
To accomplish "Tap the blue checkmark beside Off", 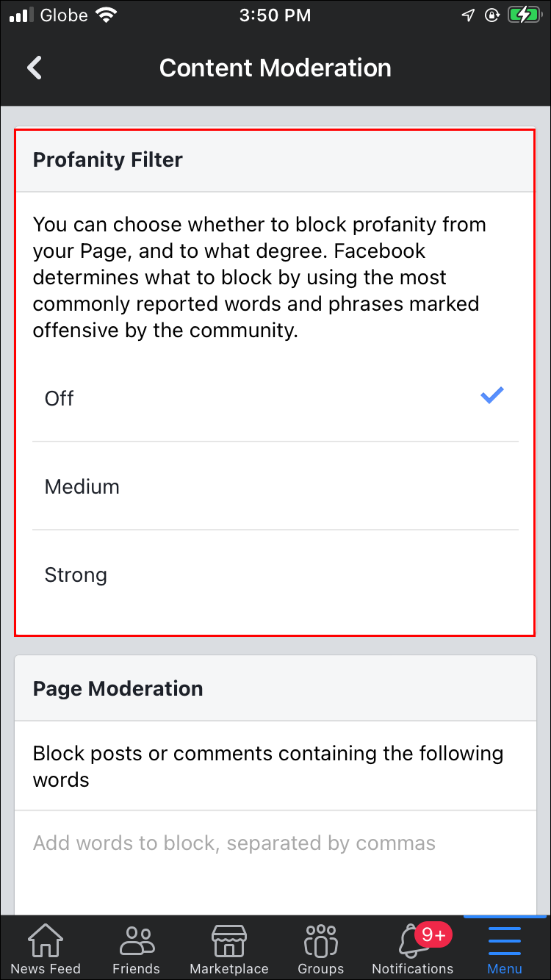I will click(491, 396).
